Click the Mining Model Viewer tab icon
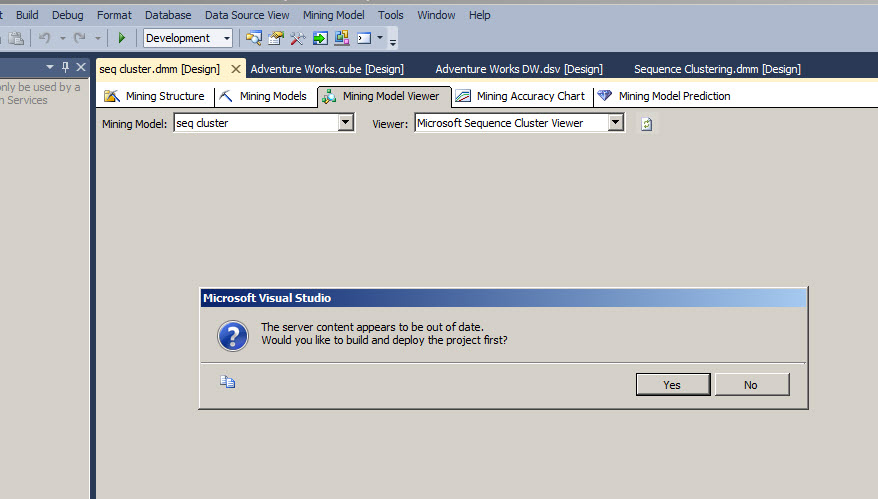 click(x=329, y=96)
